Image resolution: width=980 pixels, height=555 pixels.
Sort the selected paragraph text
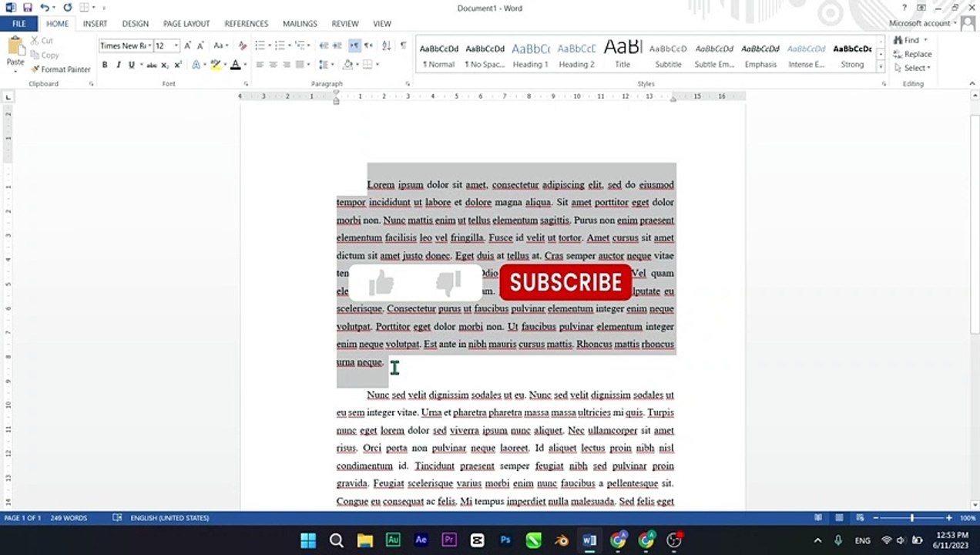(x=386, y=45)
